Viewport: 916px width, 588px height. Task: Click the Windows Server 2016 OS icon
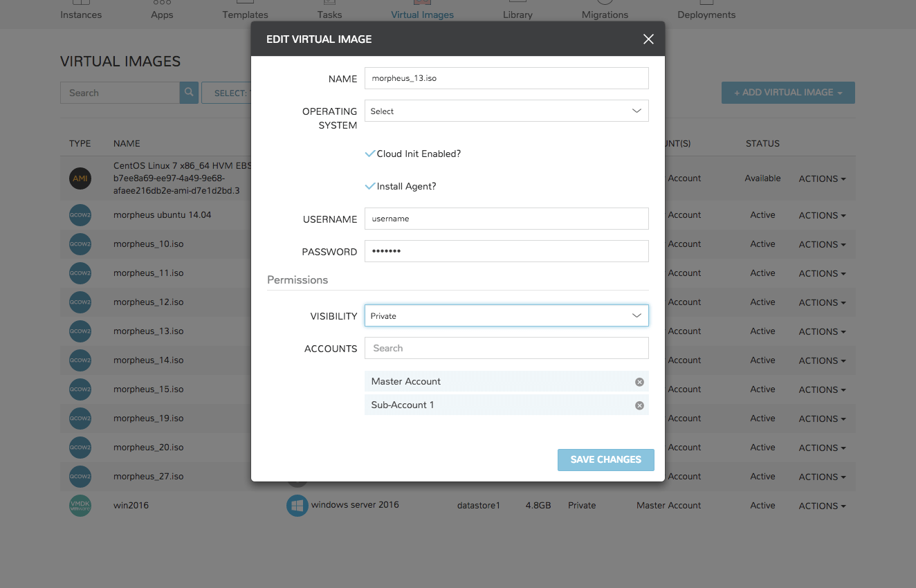click(297, 506)
